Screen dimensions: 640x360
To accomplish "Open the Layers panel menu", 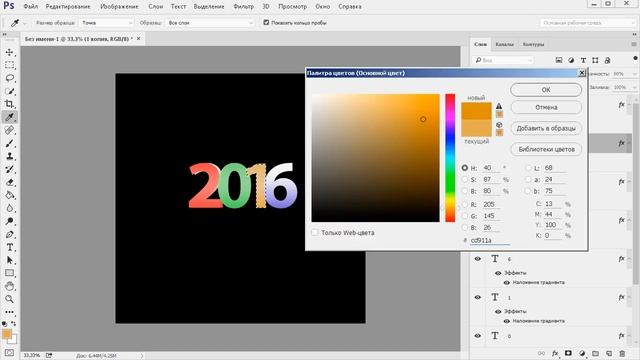I will point(634,44).
